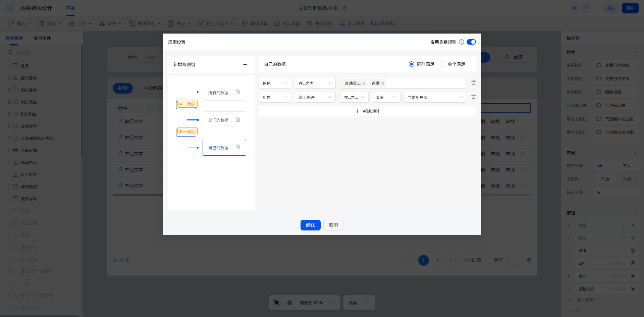
Task: Click the 跳至 page number input
Action: (515, 260)
